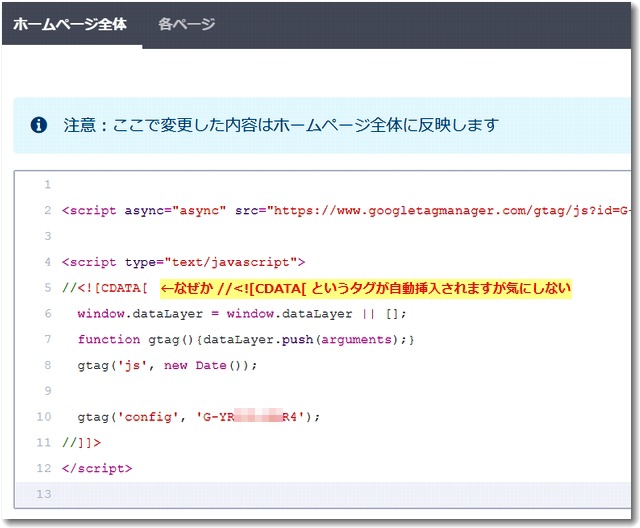Click line number 2 in the gutter
The image size is (640, 528).
coord(48,211)
